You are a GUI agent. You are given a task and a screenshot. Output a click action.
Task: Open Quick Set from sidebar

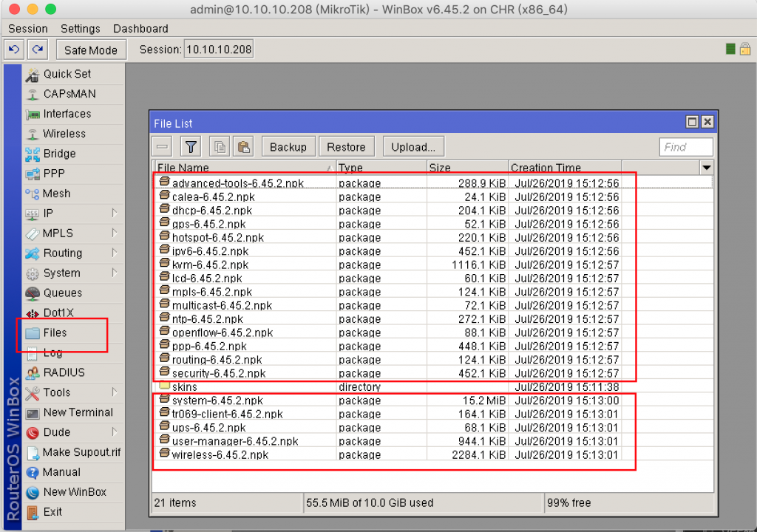[x=73, y=74]
